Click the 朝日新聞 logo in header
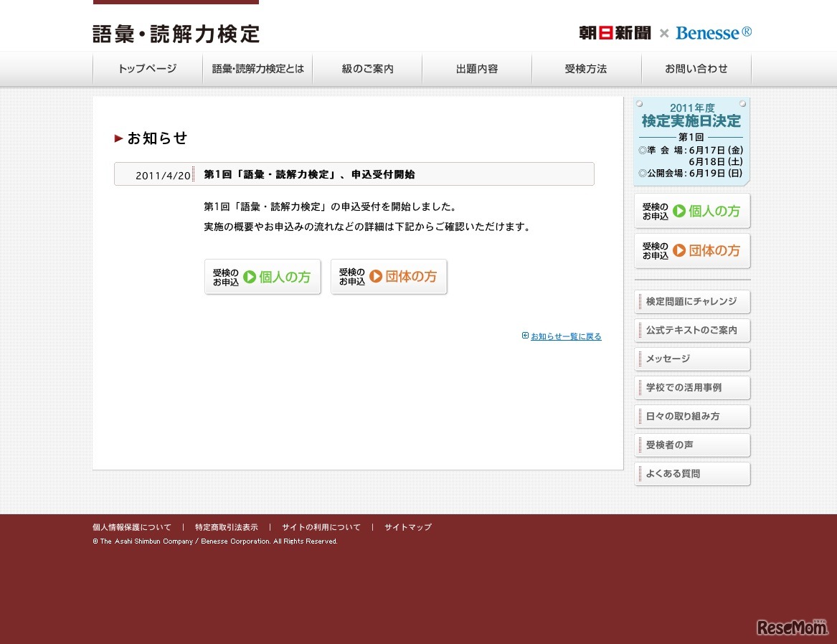837x644 pixels. point(615,33)
